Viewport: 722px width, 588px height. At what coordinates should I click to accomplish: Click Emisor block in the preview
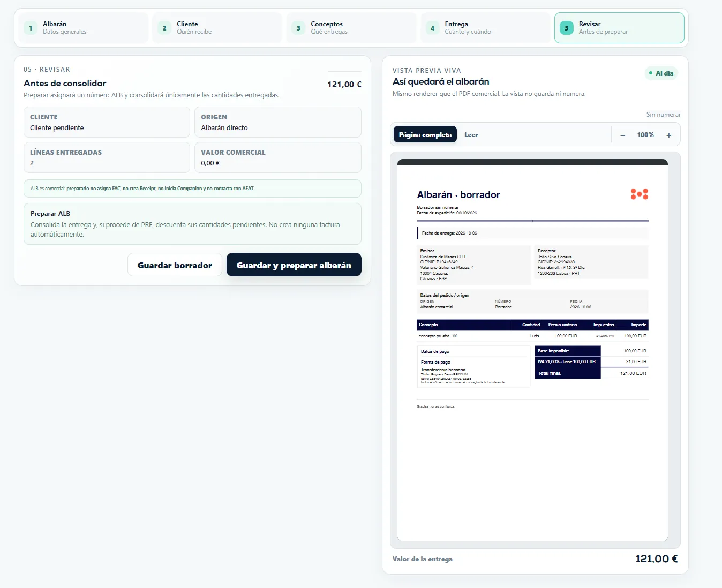[x=473, y=265]
